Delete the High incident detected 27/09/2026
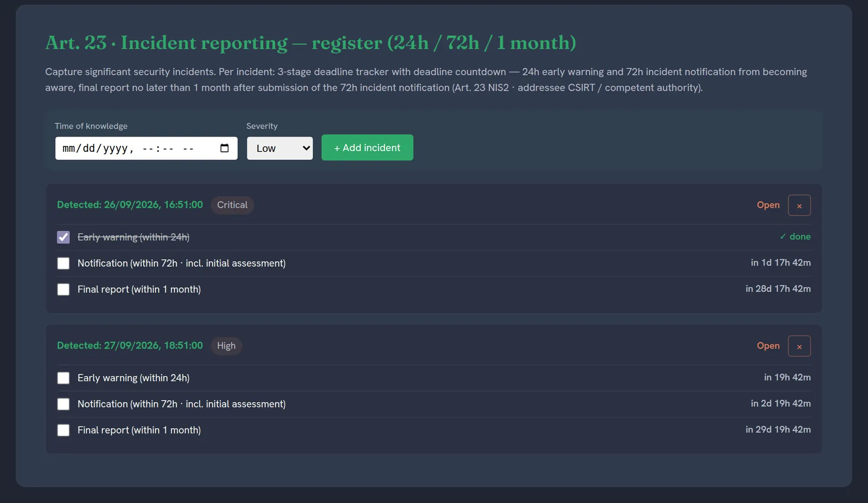 (x=799, y=346)
